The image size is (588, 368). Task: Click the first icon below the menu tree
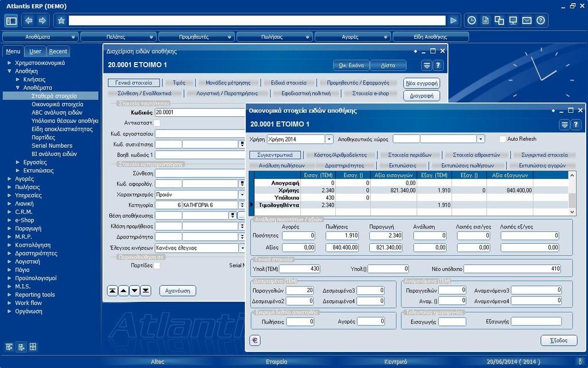(x=9, y=347)
